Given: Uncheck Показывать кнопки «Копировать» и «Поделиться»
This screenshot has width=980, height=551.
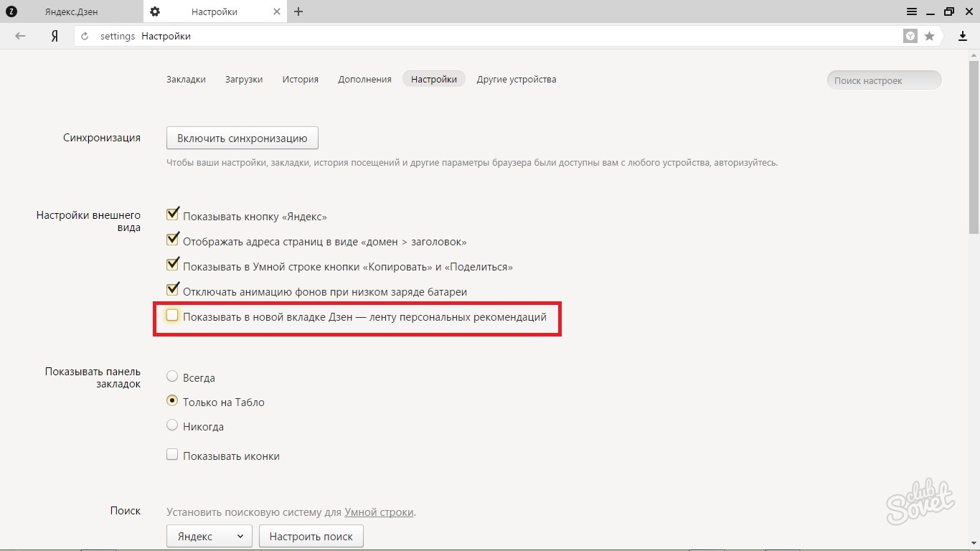Looking at the screenshot, I should (x=172, y=264).
